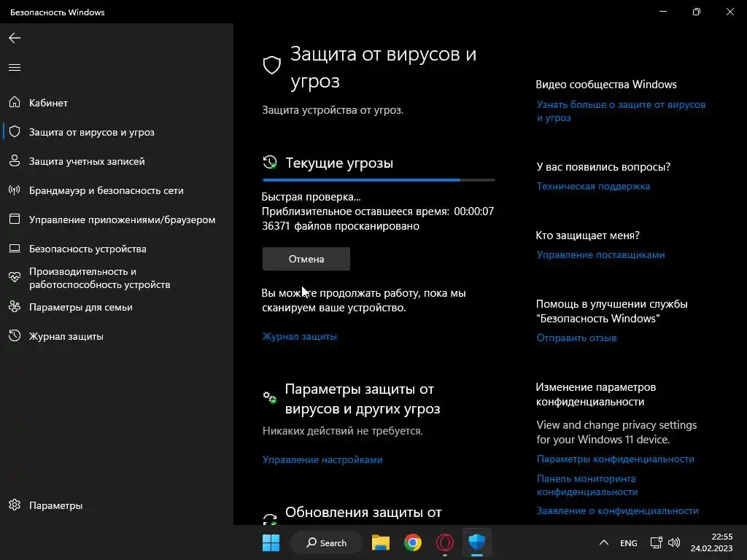Click the Windows Security taskbar icon
Screen dimensions: 747x560
(x=477, y=542)
